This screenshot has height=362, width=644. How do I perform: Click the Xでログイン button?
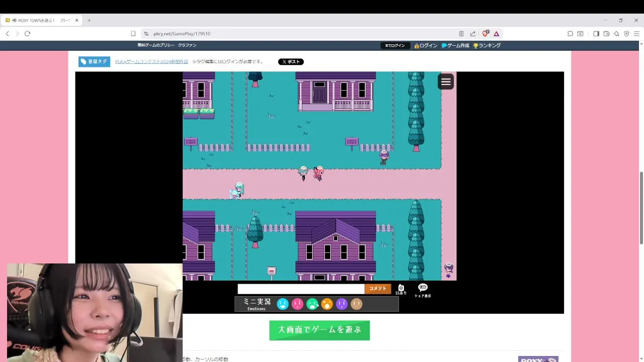pyautogui.click(x=395, y=45)
